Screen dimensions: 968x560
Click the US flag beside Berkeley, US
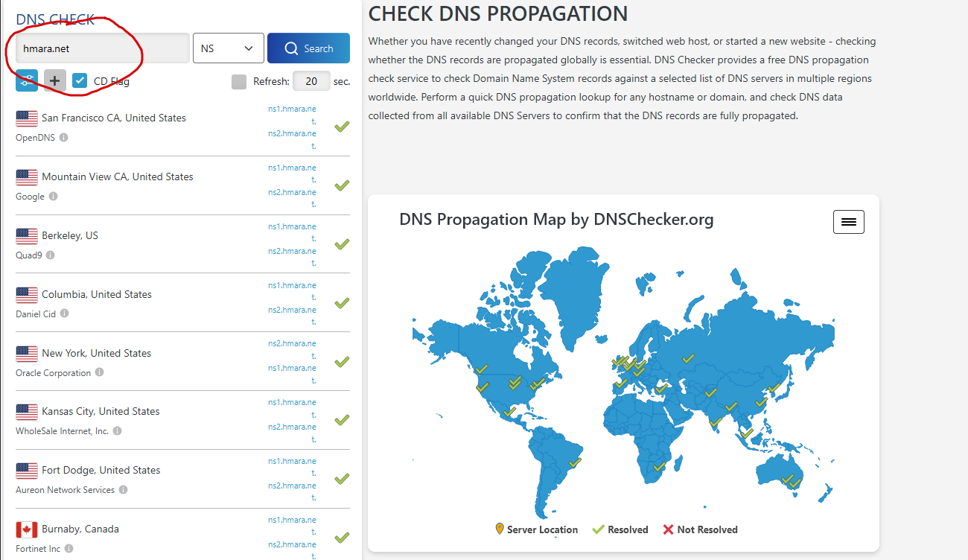tap(27, 236)
